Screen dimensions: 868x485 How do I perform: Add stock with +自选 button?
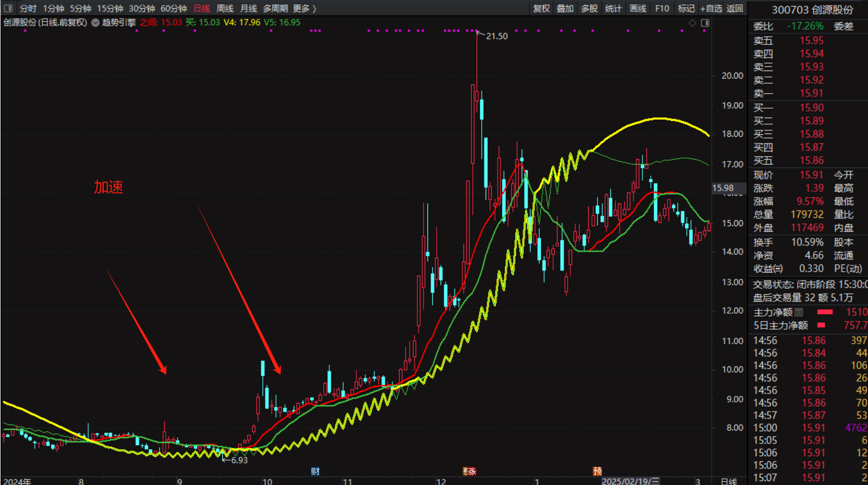click(711, 8)
